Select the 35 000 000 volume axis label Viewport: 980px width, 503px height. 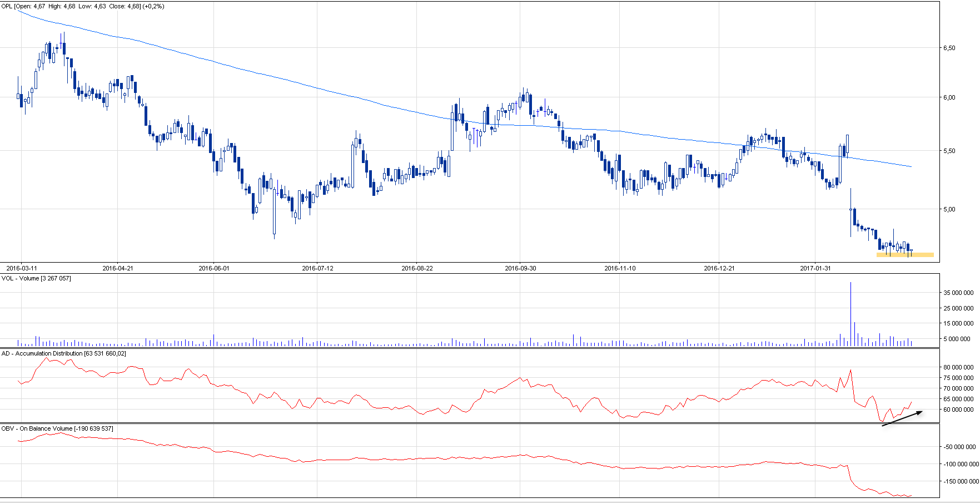click(x=958, y=293)
